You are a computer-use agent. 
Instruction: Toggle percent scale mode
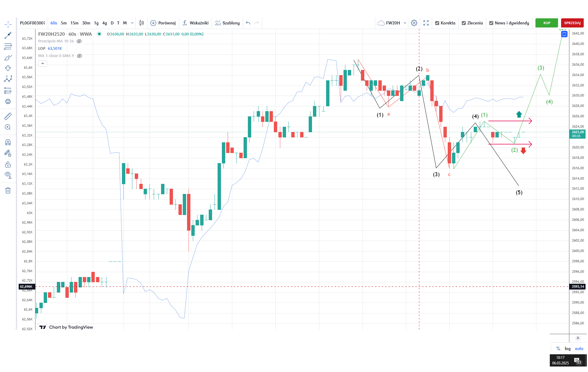click(x=558, y=348)
